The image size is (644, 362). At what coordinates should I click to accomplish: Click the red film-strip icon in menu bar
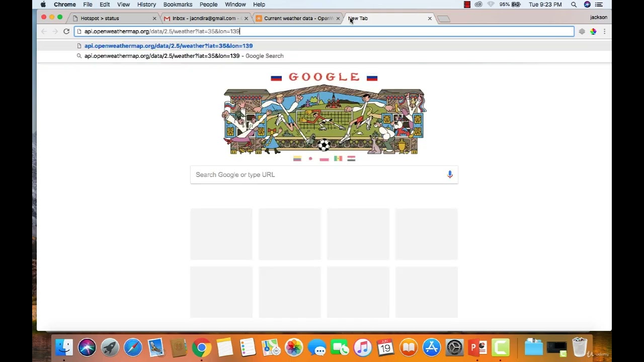[x=467, y=5]
